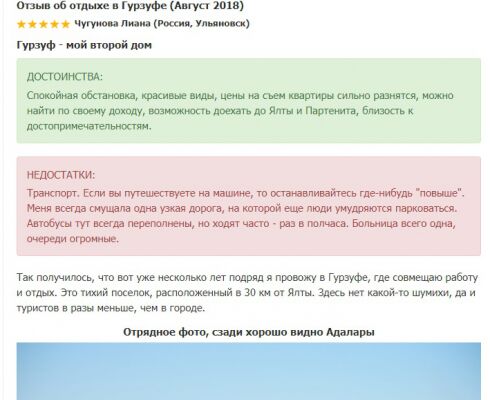Click the line starting 'Меня всегда смущала одна узкая'
The width and height of the screenshot is (490, 400).
coord(242,208)
